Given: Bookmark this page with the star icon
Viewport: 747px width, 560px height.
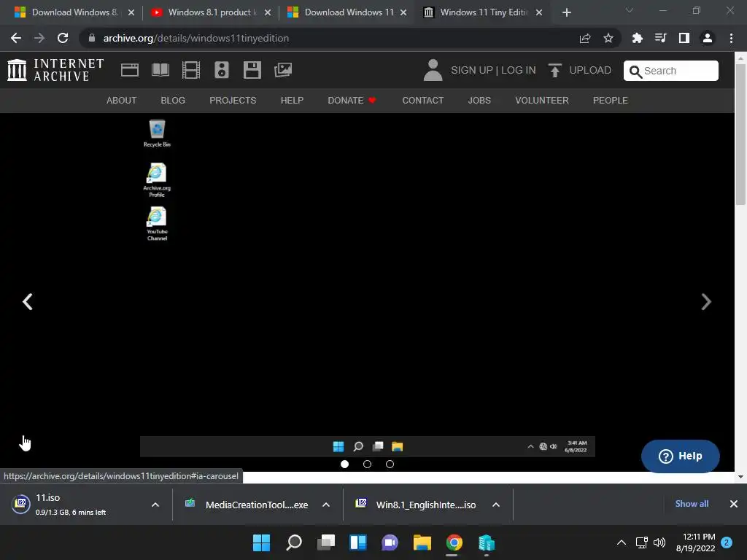Looking at the screenshot, I should coord(608,38).
